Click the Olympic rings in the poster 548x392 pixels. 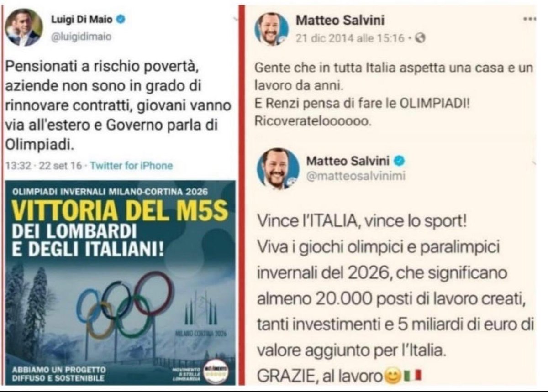coord(125,304)
